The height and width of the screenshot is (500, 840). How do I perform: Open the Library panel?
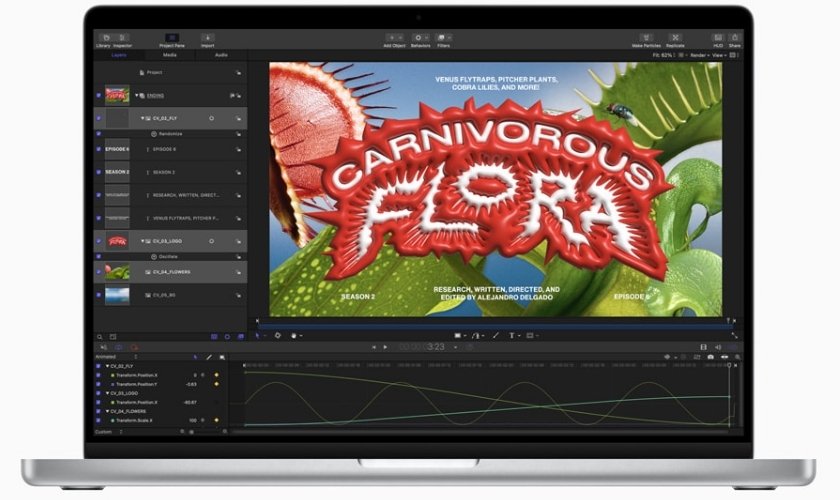pos(103,39)
